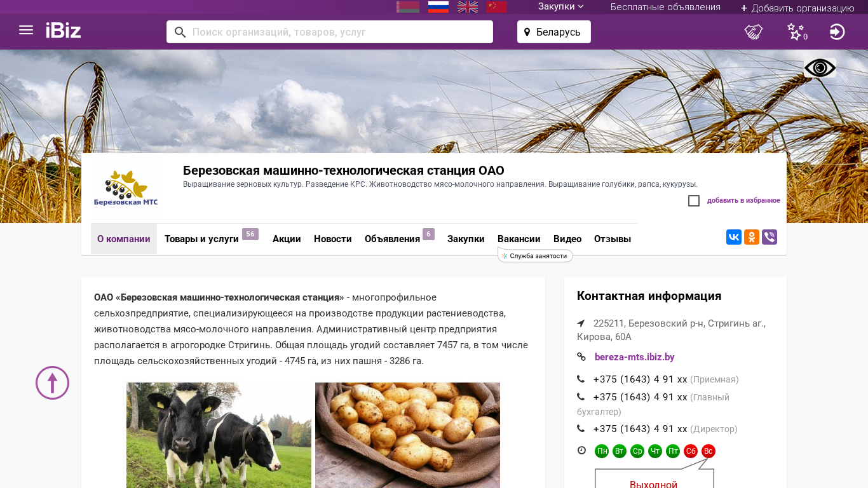This screenshot has width=868, height=488.
Task: Open the Видео tab
Action: point(567,239)
